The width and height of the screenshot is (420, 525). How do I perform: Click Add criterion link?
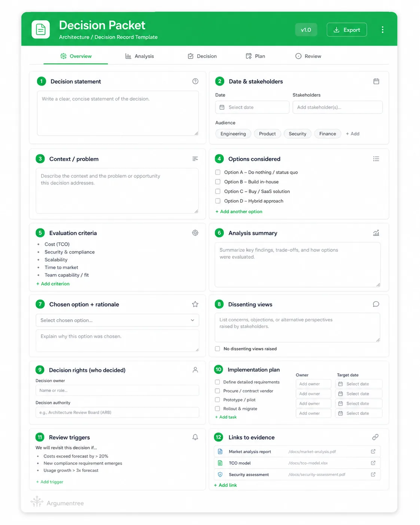coord(53,284)
